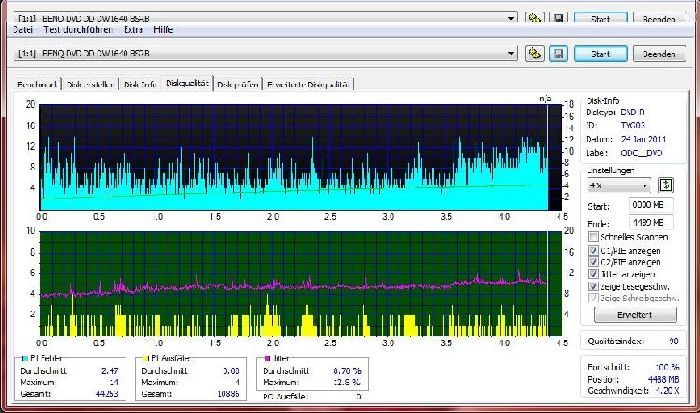The width and height of the screenshot is (700, 413).
Task: Open the 4x scan speed dropdown
Action: click(619, 185)
